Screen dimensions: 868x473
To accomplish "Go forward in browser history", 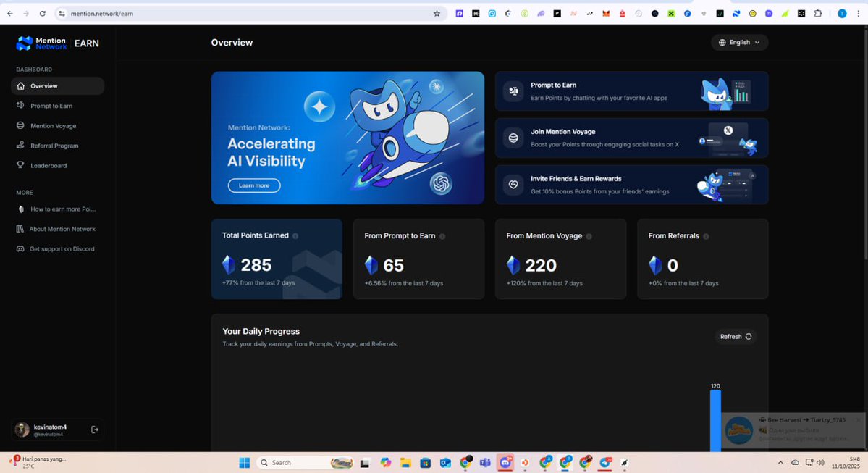I will pyautogui.click(x=26, y=13).
